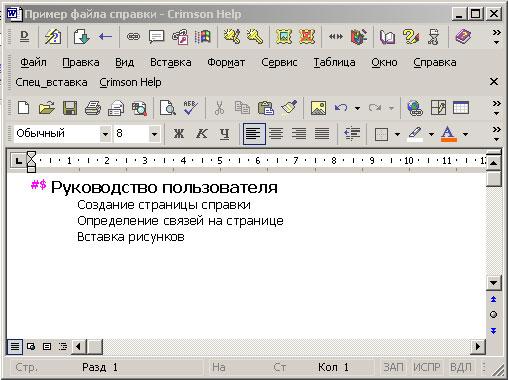This screenshot has width=508, height=380.
Task: Click the font color red A swatch
Action: (x=448, y=134)
